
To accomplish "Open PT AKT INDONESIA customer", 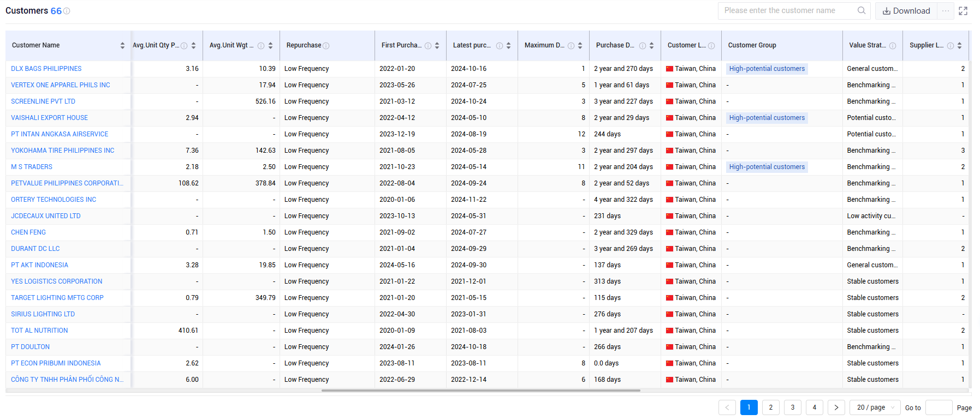I will point(40,265).
